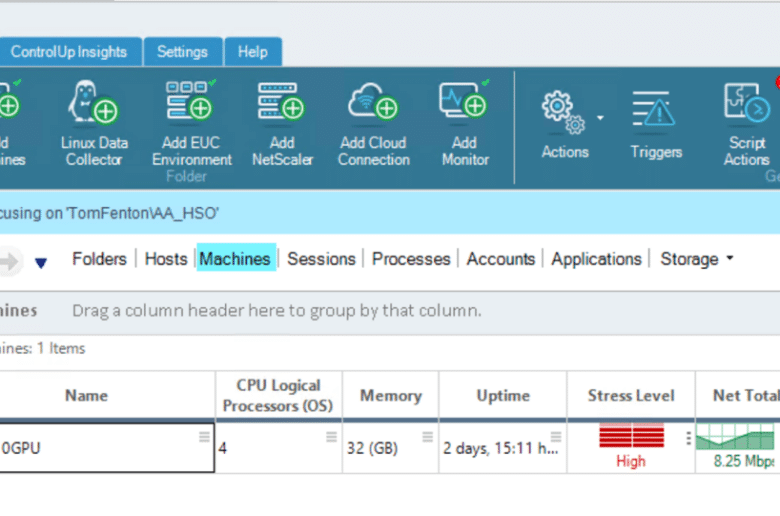Open the Linux Data Collector tool

(94, 123)
